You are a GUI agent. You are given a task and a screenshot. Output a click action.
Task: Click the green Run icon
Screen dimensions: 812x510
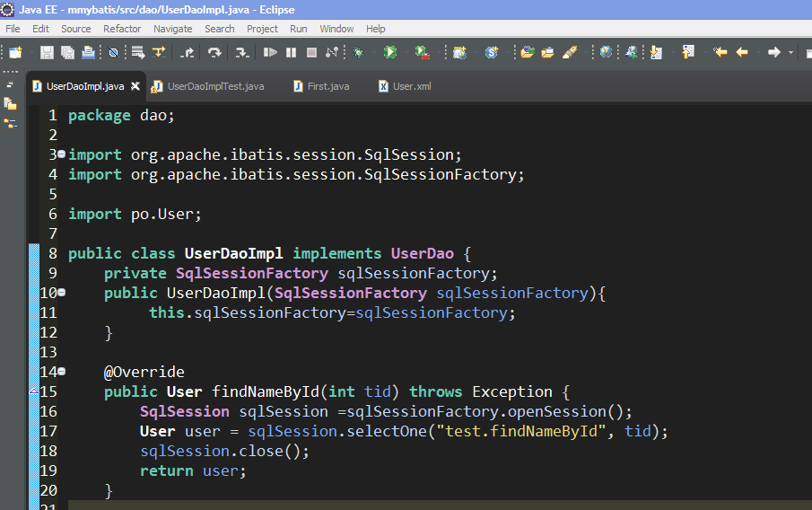pyautogui.click(x=390, y=52)
